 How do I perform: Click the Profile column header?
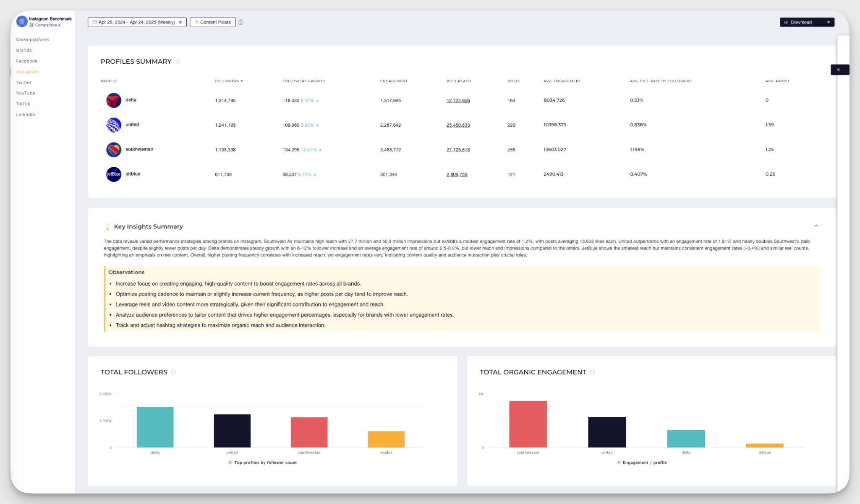pyautogui.click(x=109, y=81)
